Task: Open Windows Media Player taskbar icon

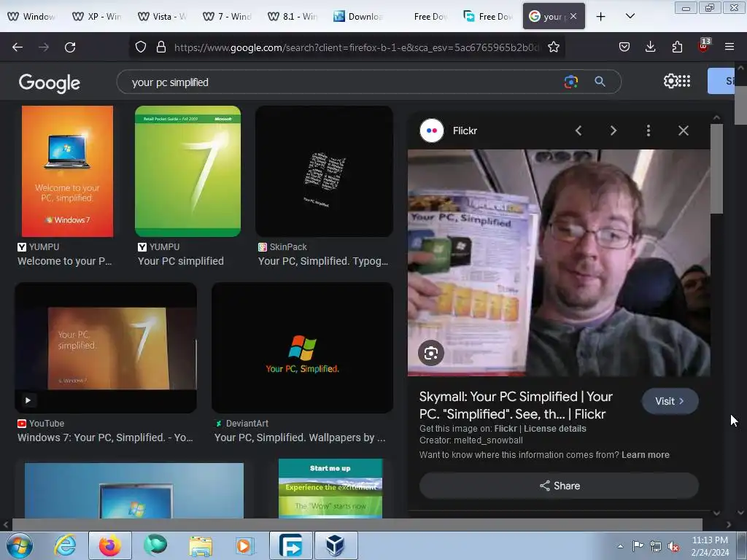Action: [245, 545]
